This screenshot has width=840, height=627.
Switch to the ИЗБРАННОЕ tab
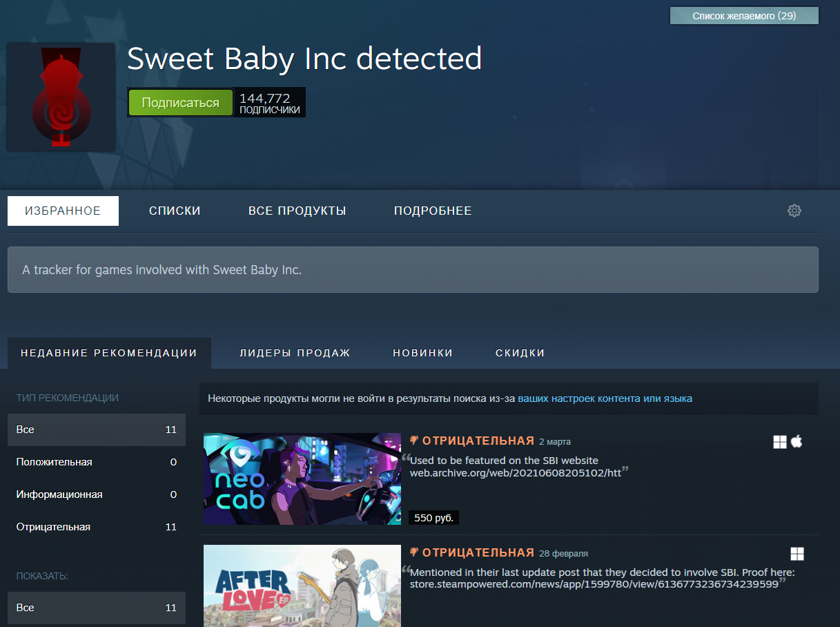pos(63,211)
